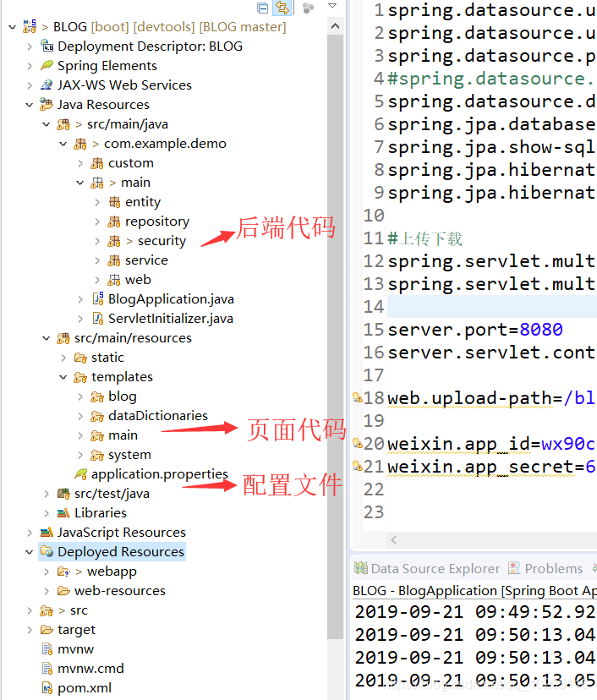Expand web-resources folder
This screenshot has height=700, width=597.
coord(47,592)
